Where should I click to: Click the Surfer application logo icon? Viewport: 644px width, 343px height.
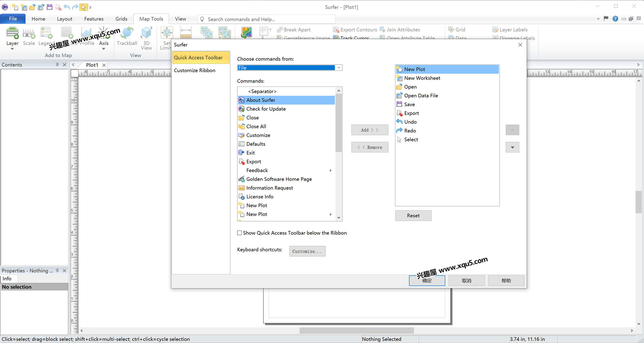click(x=5, y=7)
